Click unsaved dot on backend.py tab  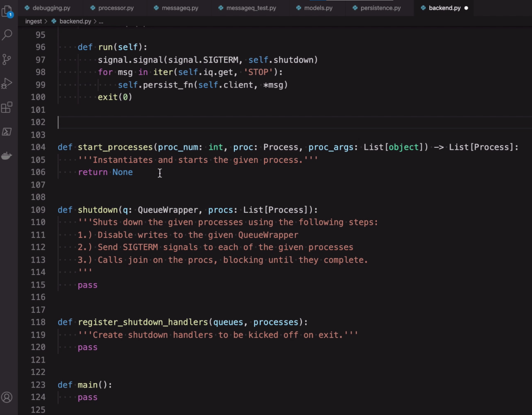pos(466,8)
